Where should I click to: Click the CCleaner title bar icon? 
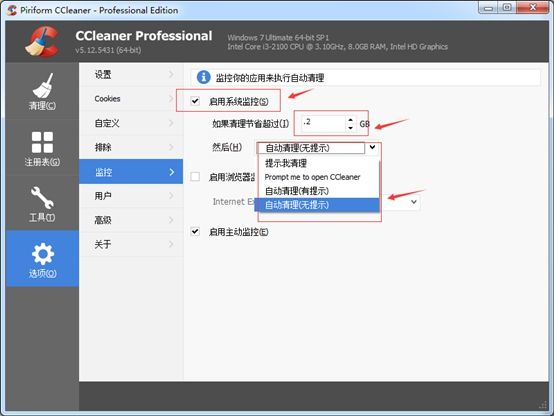[12, 10]
